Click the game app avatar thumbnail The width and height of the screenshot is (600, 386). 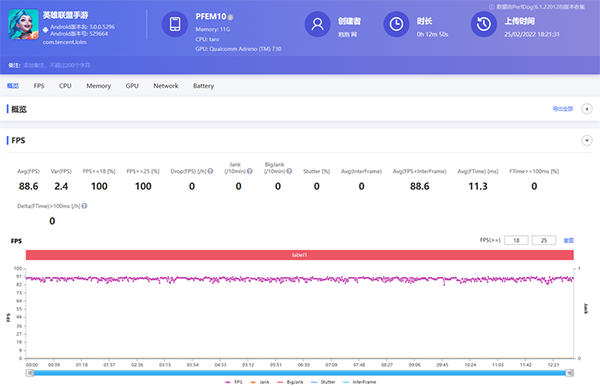[x=23, y=24]
